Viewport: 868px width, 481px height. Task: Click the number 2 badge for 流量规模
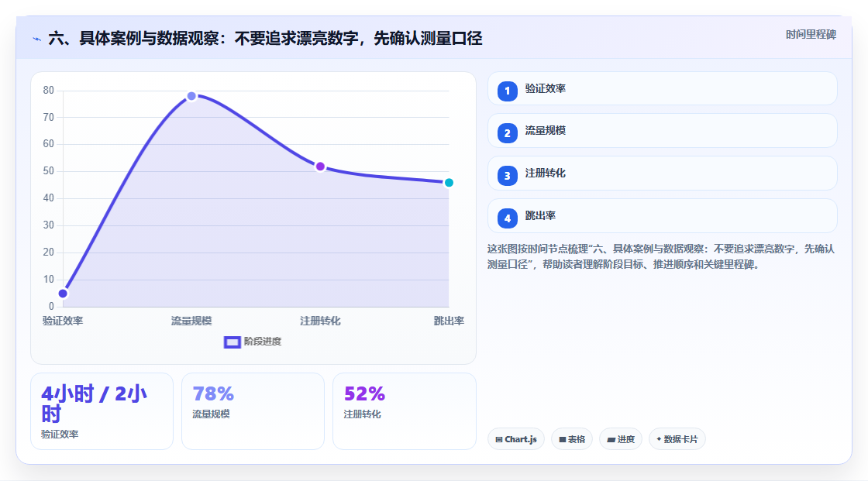(507, 133)
